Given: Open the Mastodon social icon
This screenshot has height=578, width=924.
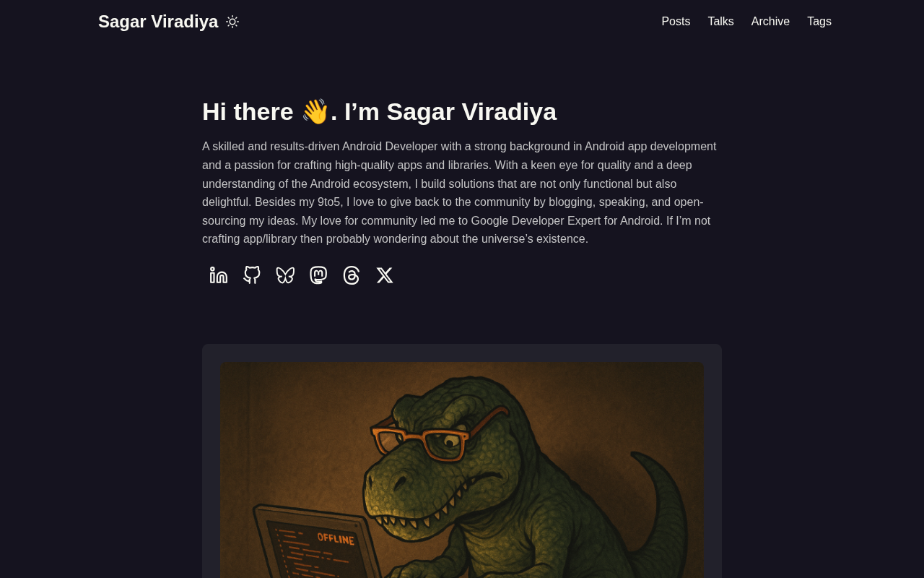Looking at the screenshot, I should pyautogui.click(x=318, y=275).
